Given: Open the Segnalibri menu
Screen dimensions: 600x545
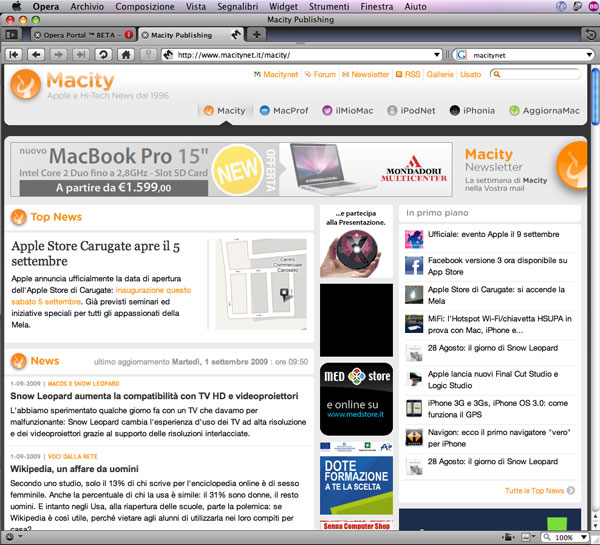Looking at the screenshot, I should 238,7.
